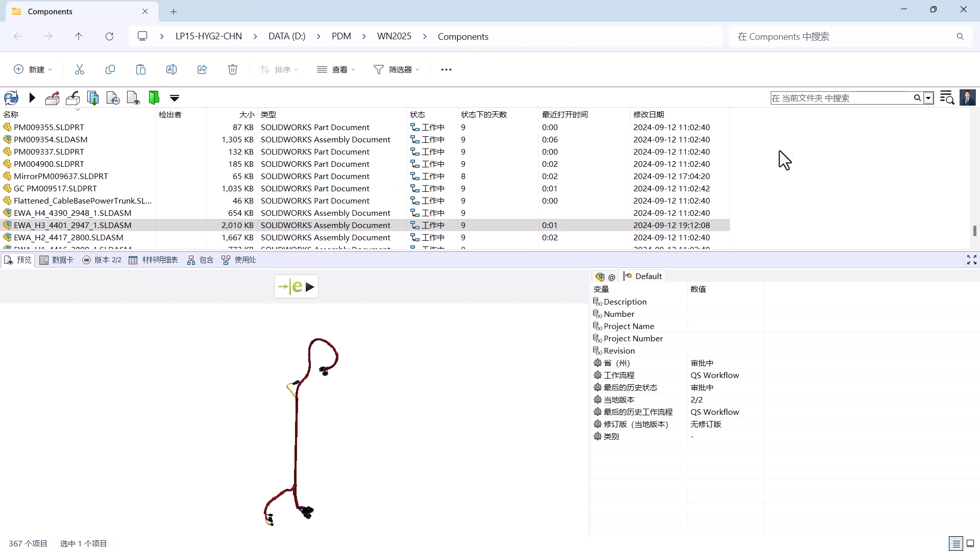
Task: Open the 排序 (Sort) dropdown
Action: [279, 69]
